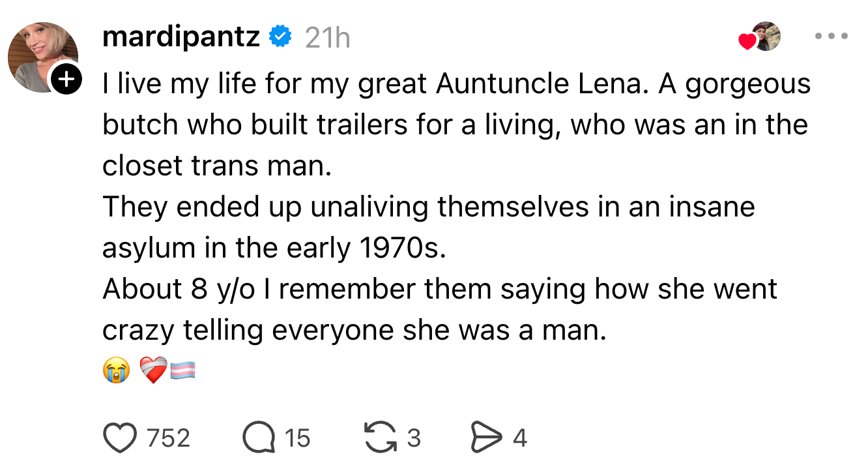Open the mardipantz username link
Image resolution: width=868 pixels, height=476 pixels.
181,38
